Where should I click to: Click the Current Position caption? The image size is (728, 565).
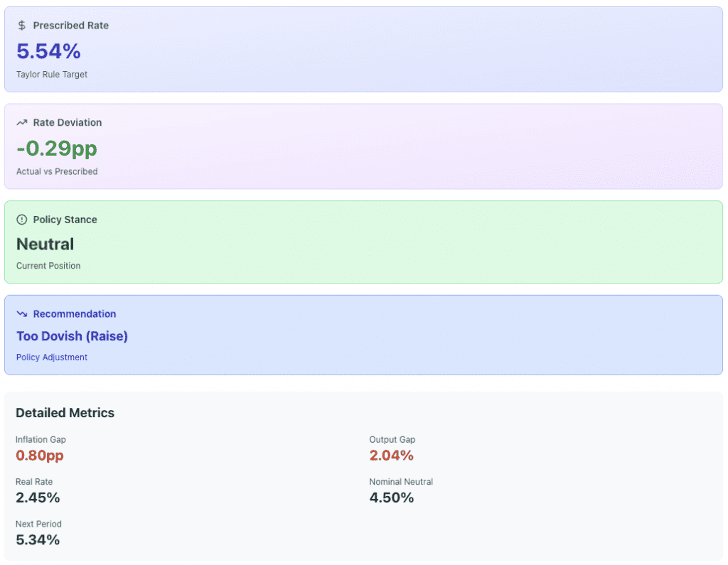tap(48, 266)
